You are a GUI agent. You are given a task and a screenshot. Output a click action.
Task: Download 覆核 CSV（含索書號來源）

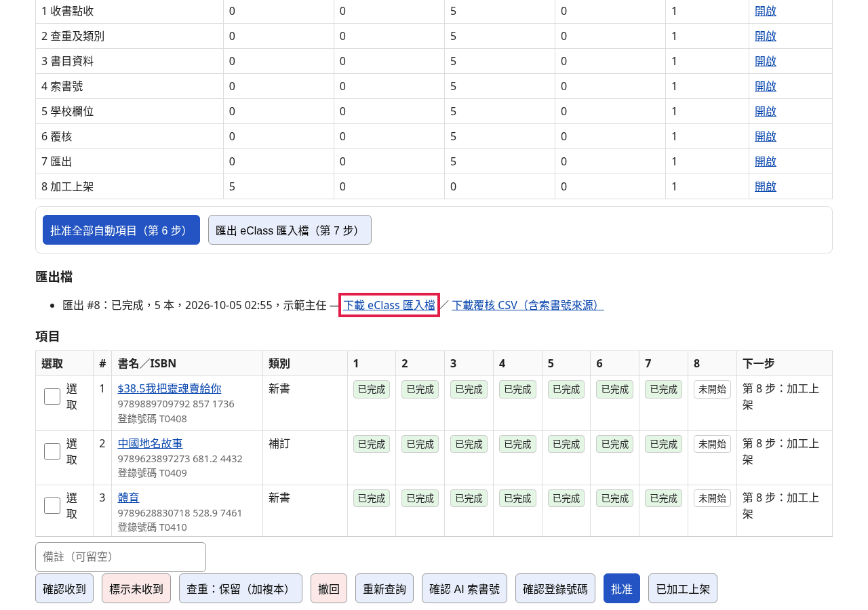point(528,305)
